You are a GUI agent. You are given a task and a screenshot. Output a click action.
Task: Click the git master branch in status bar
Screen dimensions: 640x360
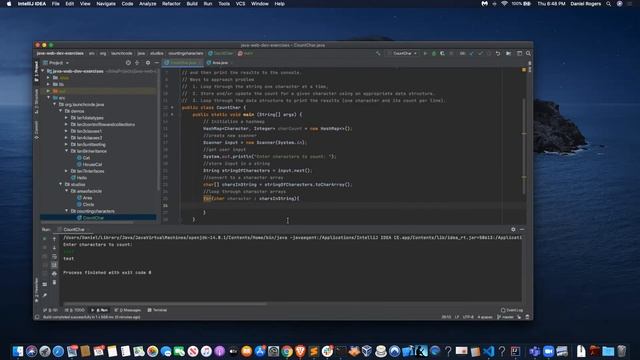[505, 317]
